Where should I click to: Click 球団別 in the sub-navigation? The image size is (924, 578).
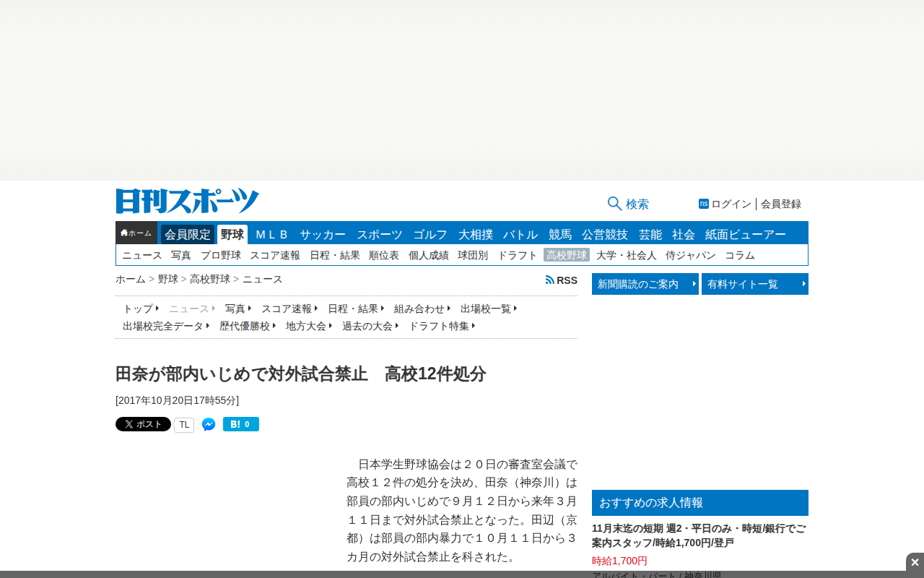(473, 255)
